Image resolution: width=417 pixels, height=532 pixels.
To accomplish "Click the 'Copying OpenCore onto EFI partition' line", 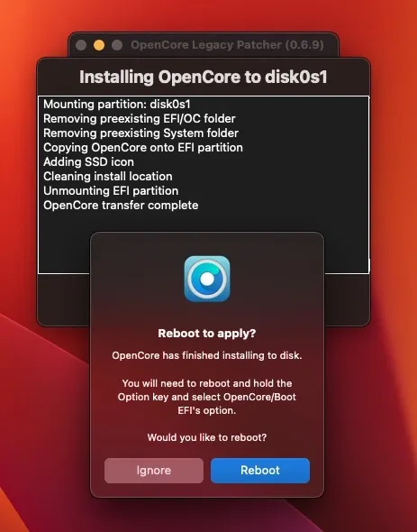I will (143, 148).
